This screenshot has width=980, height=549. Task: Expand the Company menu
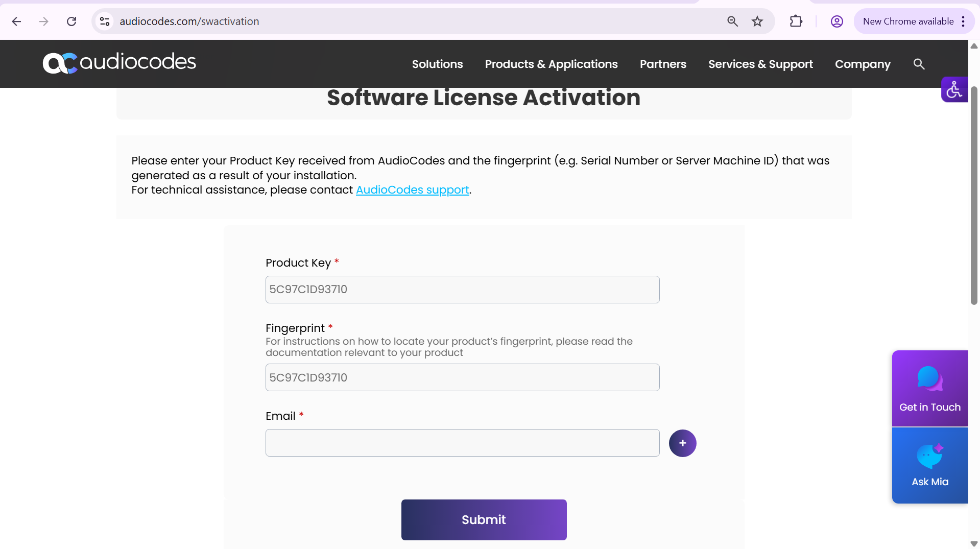[x=862, y=64]
